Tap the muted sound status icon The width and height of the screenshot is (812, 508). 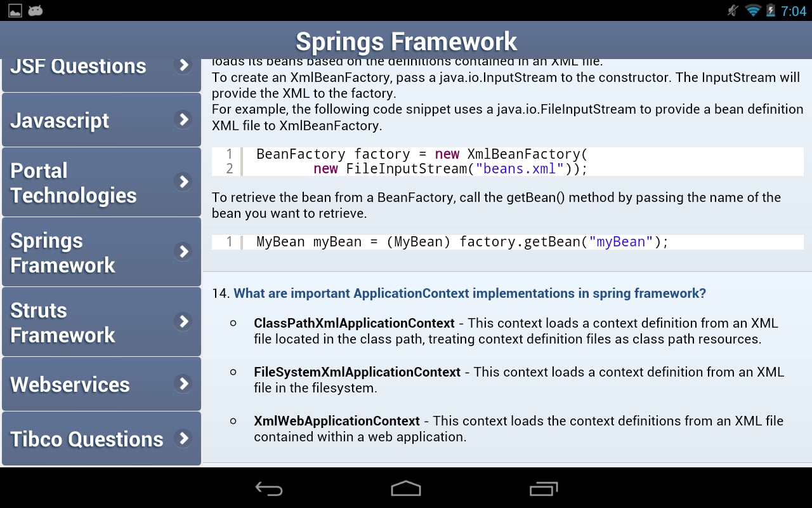coord(733,10)
